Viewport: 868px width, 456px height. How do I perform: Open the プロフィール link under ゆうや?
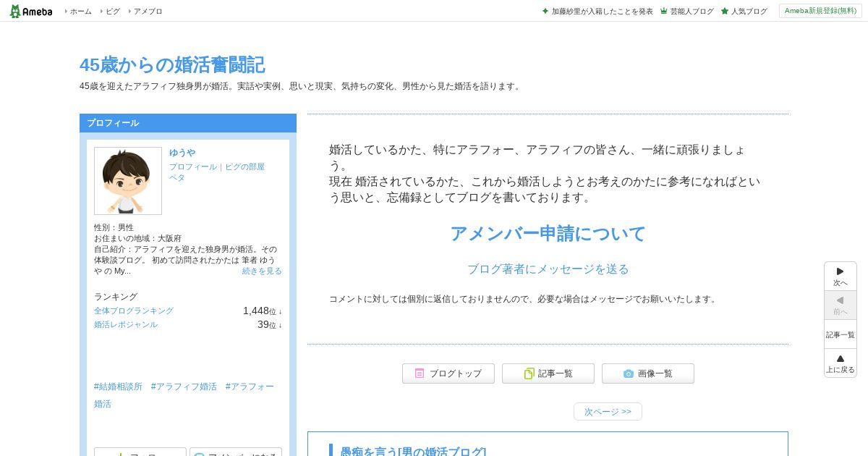(x=193, y=166)
